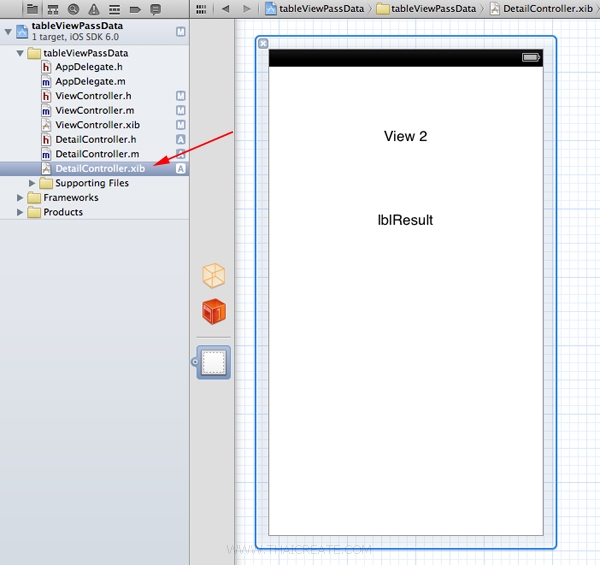Click DetailController.xib in jump bar
Viewport: 600px width, 565px height.
tap(541, 8)
